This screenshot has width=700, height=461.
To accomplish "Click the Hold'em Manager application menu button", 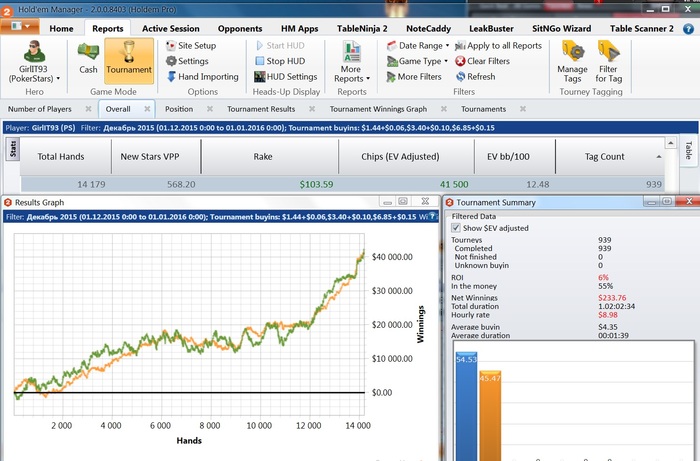I will pos(20,26).
